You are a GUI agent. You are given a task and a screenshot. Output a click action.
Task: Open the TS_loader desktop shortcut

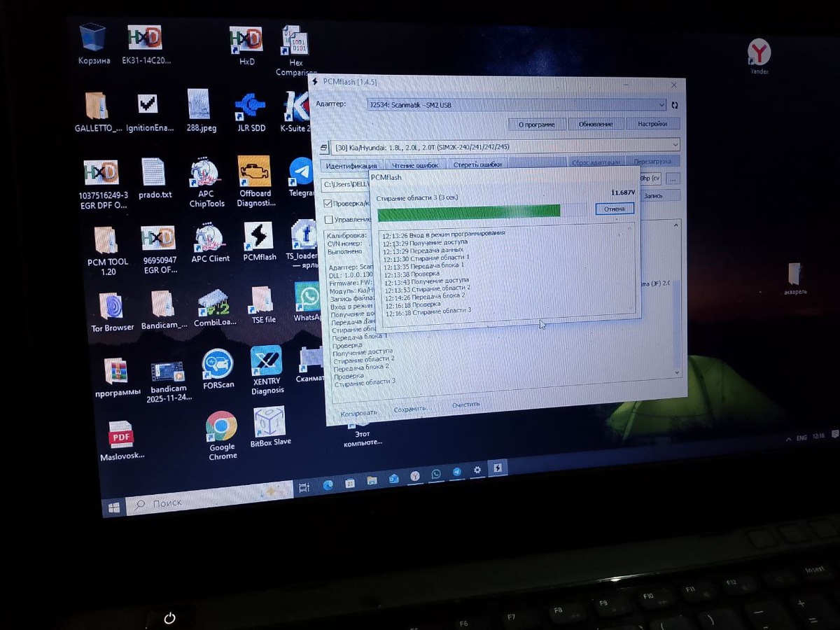coord(302,244)
